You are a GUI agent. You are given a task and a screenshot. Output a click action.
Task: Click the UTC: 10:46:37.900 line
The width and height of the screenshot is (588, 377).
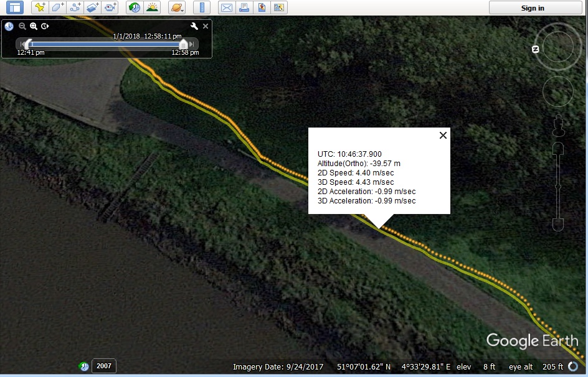349,154
